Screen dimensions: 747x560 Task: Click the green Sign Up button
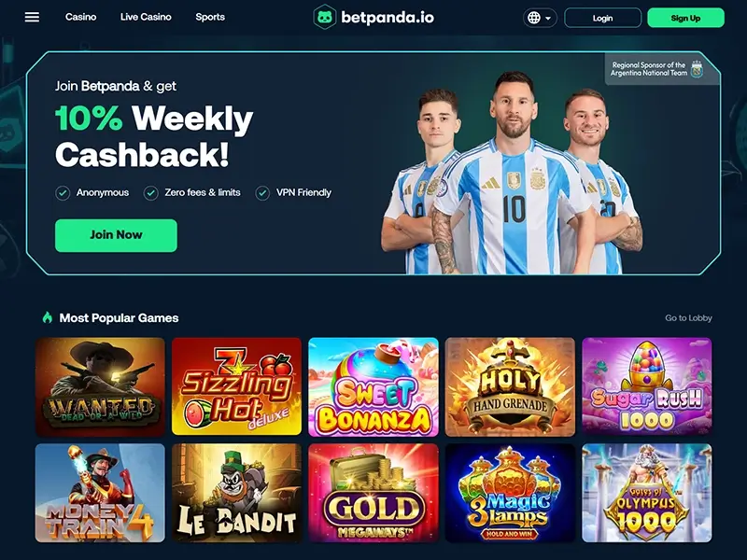click(x=685, y=18)
